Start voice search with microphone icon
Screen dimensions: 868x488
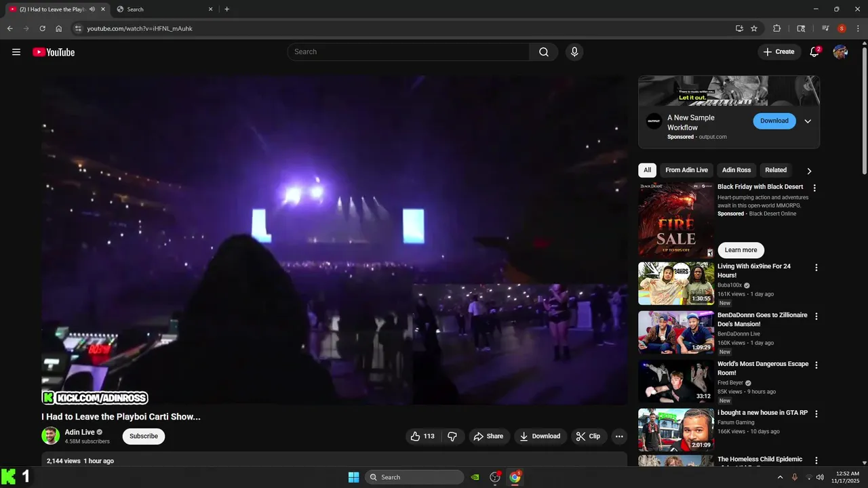(x=574, y=52)
